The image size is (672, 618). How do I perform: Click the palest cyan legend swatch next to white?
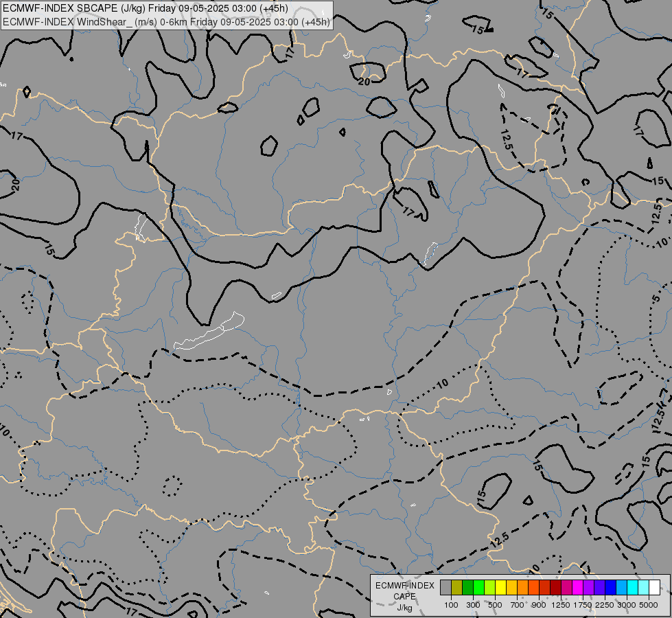pos(643,587)
